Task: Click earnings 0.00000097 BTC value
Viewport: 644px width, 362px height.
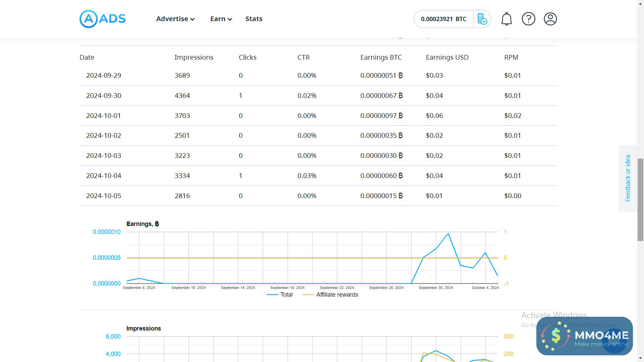Action: click(381, 116)
